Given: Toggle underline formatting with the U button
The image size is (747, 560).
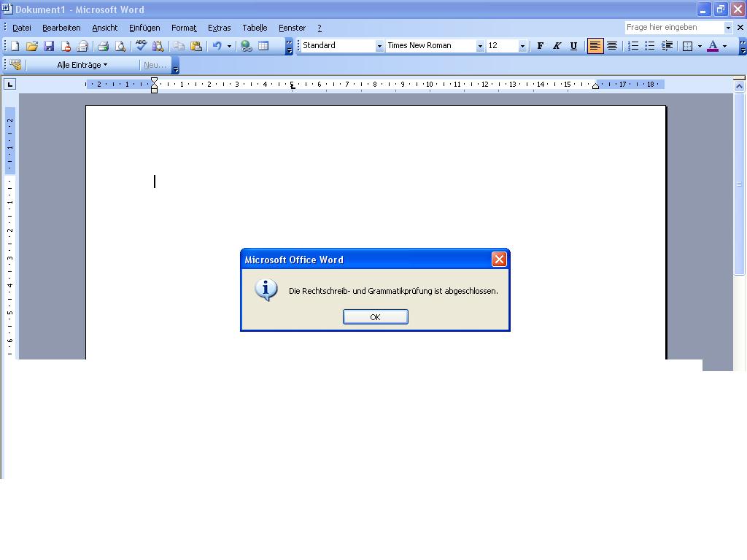Looking at the screenshot, I should [573, 46].
